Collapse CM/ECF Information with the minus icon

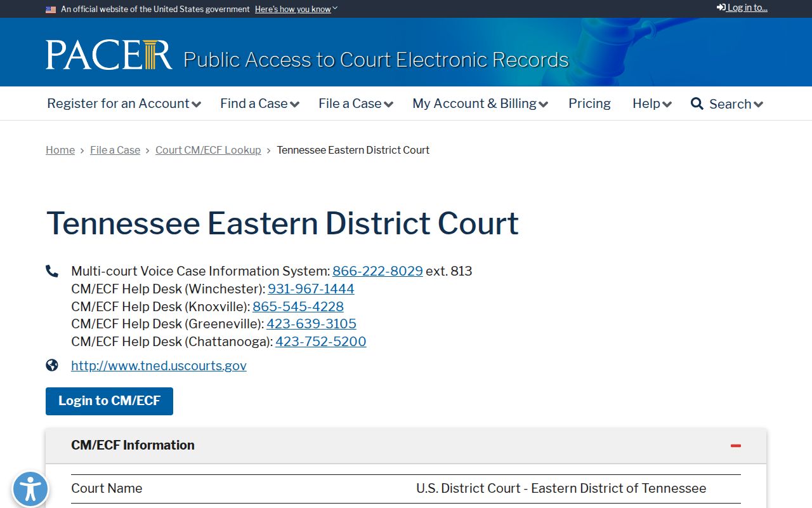736,446
